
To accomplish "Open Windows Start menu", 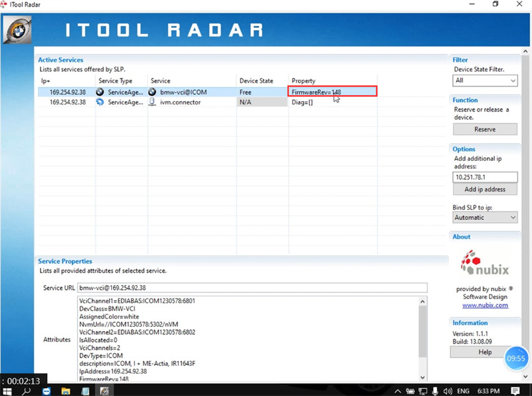I will (7, 391).
